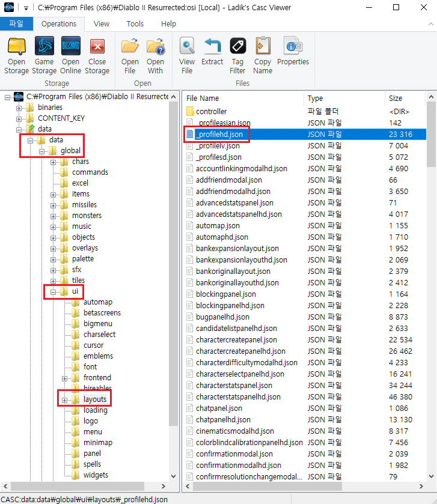Expand the layouts folder node
Image resolution: width=437 pixels, height=504 pixels.
tap(65, 400)
